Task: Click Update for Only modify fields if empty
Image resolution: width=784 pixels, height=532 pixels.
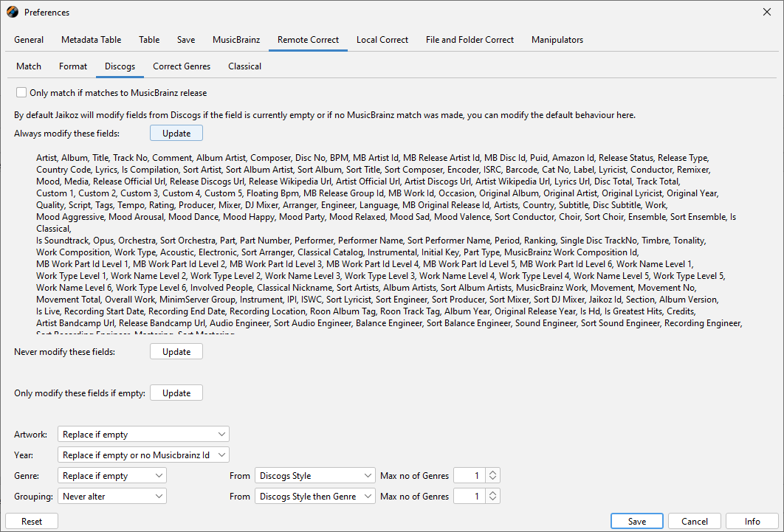Action: (x=176, y=393)
